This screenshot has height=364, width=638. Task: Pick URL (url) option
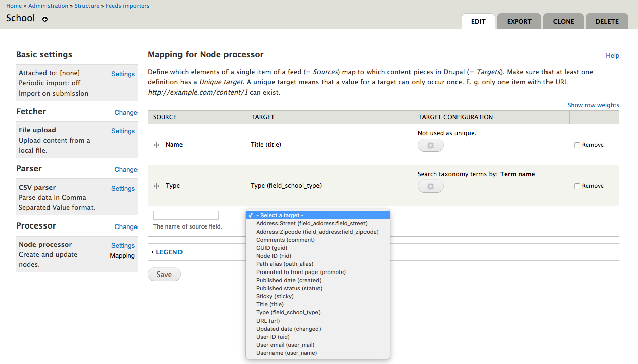pyautogui.click(x=317, y=321)
